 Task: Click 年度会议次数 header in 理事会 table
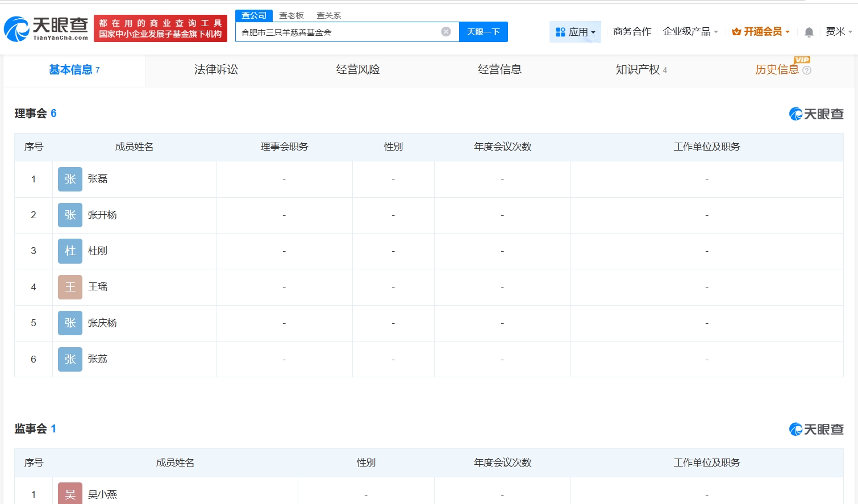pyautogui.click(x=502, y=147)
